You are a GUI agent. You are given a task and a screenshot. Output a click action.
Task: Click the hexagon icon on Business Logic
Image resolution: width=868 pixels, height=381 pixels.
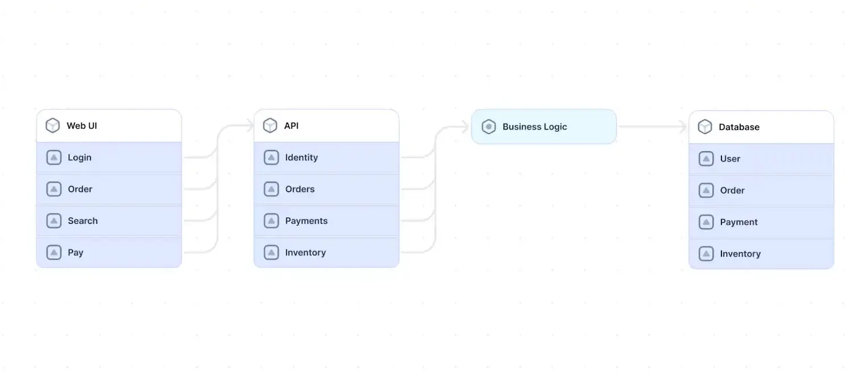[489, 127]
